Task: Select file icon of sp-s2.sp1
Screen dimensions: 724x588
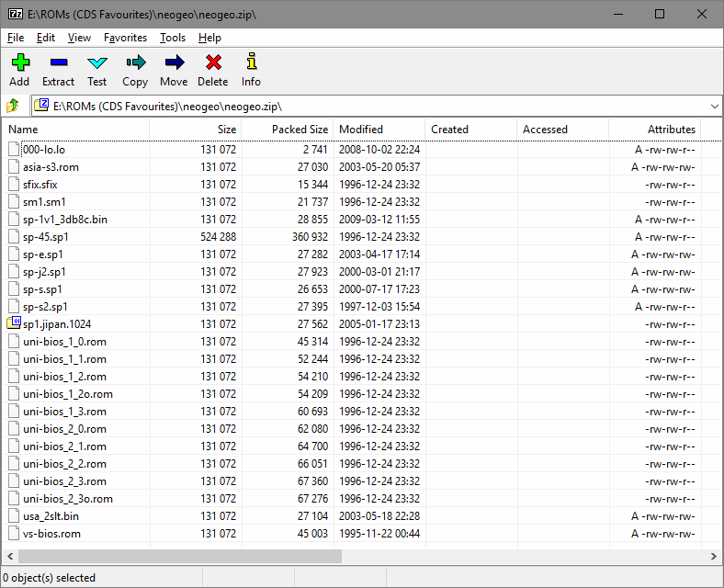Action: point(14,307)
